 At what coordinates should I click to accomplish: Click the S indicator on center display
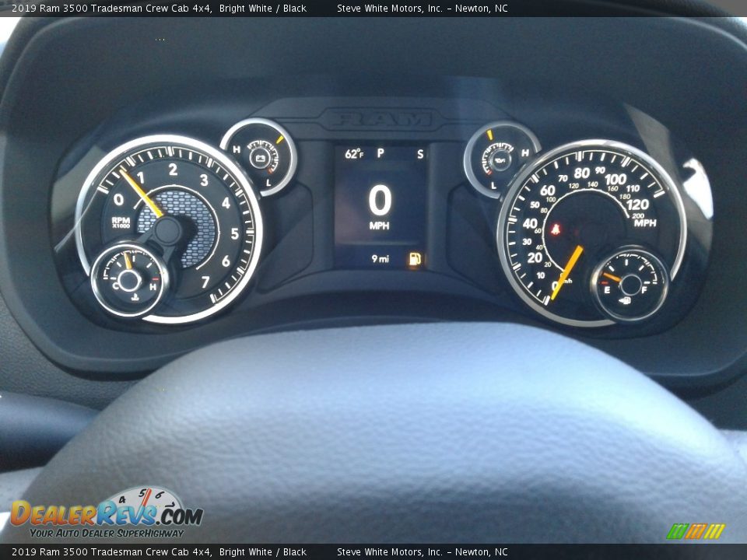click(x=419, y=154)
